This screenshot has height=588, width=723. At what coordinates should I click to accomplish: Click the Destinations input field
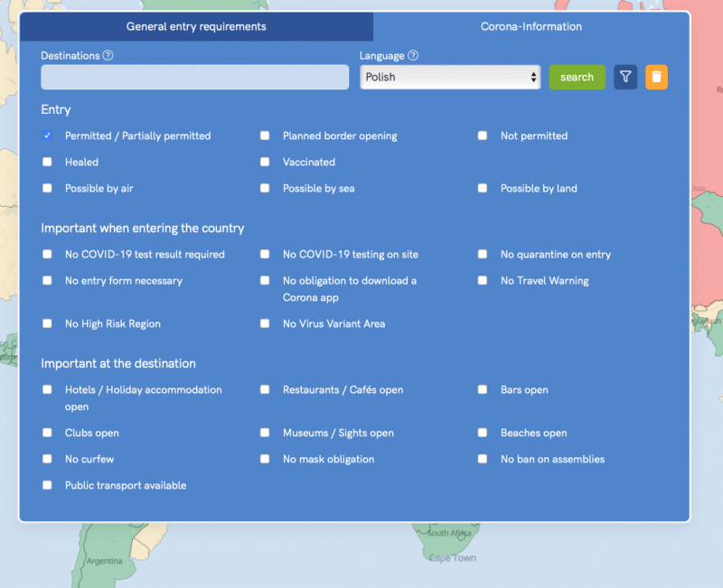click(x=194, y=78)
